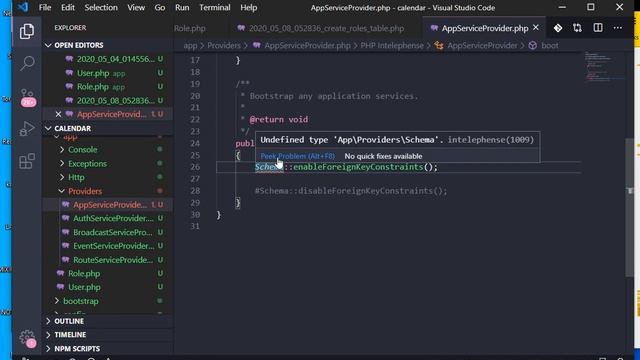The image size is (640, 360).
Task: Close the AppServiceProvider.php tab
Action: tap(536, 27)
